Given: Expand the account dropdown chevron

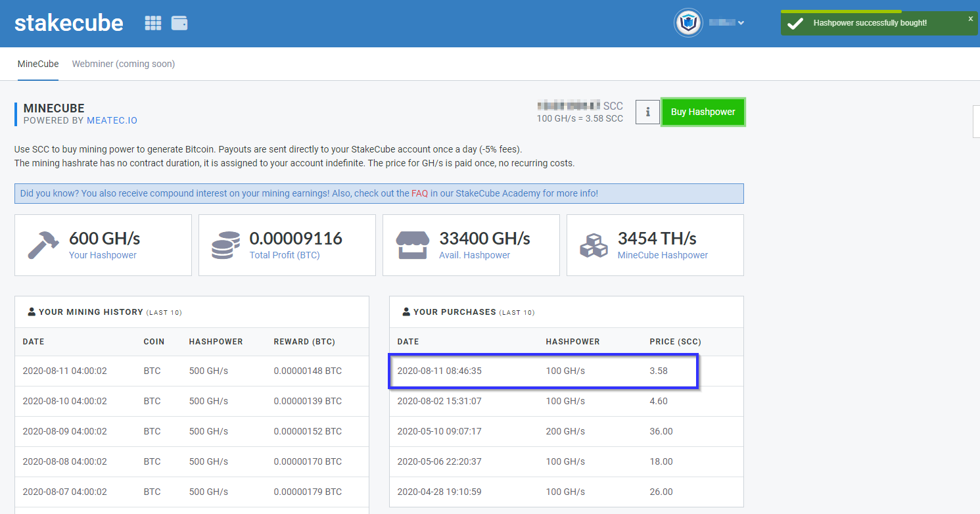Looking at the screenshot, I should (x=741, y=23).
